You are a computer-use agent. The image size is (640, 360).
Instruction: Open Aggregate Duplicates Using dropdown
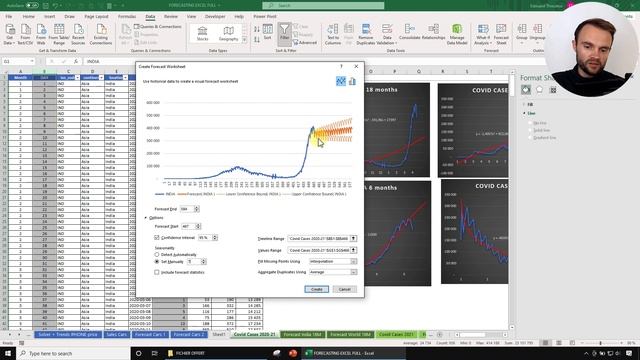coord(353,272)
